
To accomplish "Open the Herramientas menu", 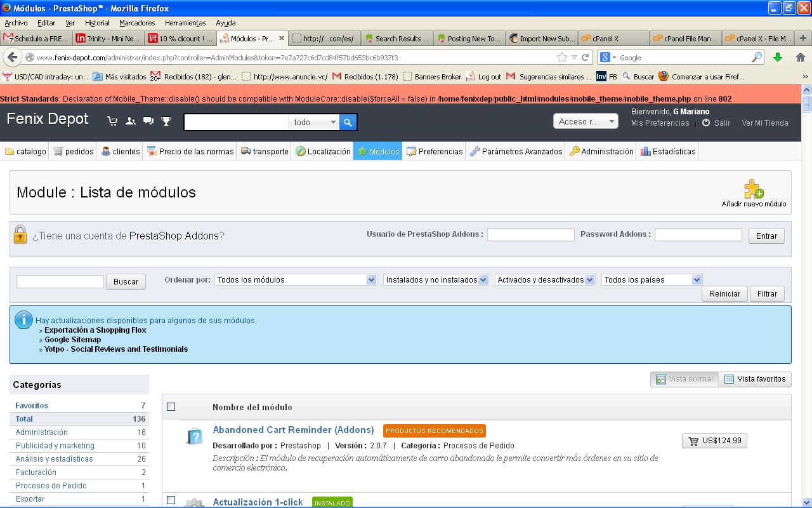I will point(185,23).
